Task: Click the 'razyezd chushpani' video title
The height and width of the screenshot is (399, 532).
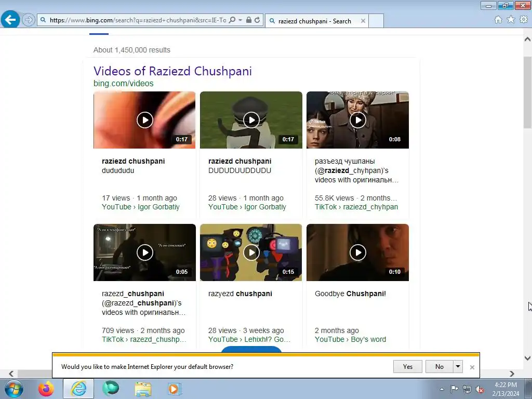Action: (x=240, y=294)
